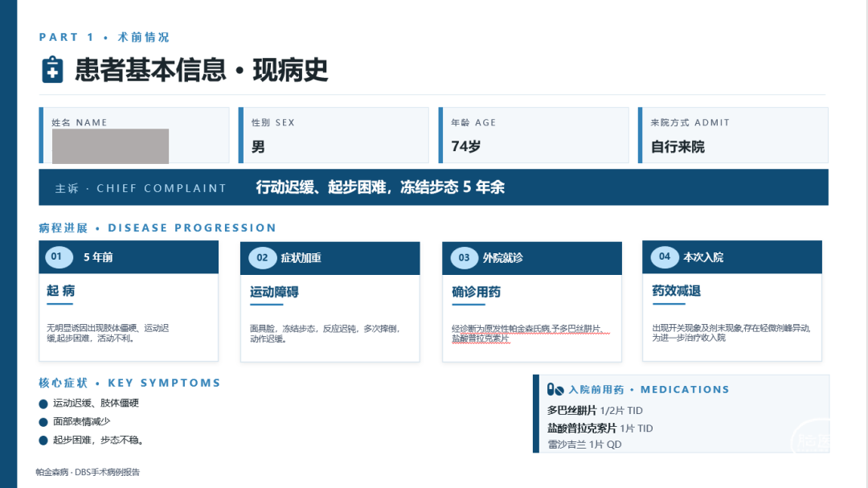Click the '入院前用药 · MEDICATIONS' heading
The image size is (868, 488).
click(x=649, y=390)
